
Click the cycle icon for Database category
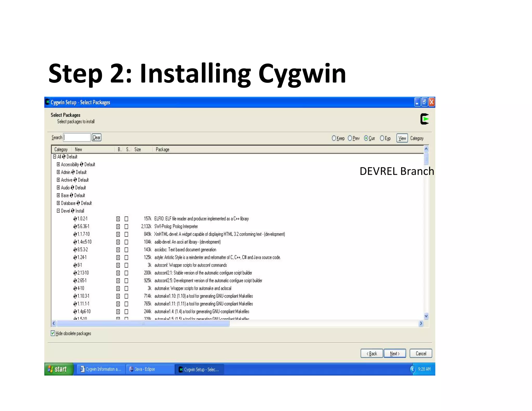pos(78,203)
